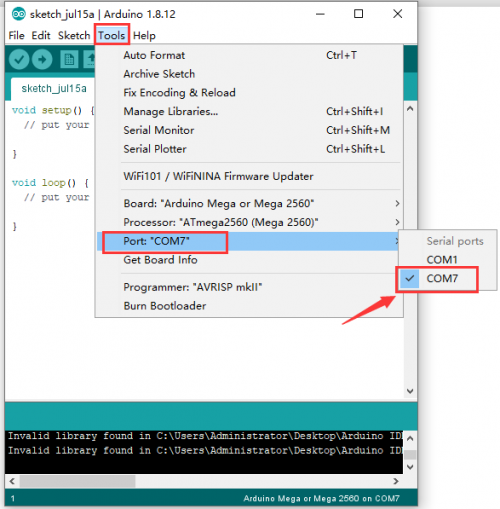Select COM1 serial port
Image resolution: width=500 pixels, height=509 pixels.
tap(447, 260)
